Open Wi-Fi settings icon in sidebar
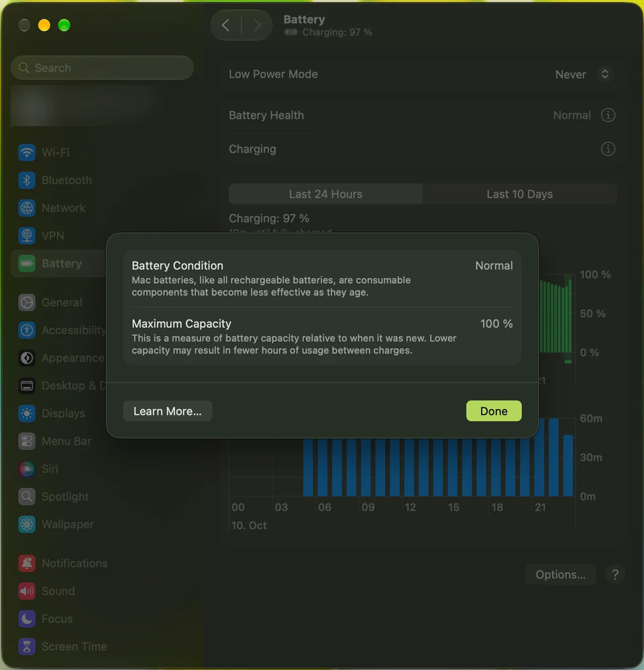644x670 pixels. [x=26, y=152]
